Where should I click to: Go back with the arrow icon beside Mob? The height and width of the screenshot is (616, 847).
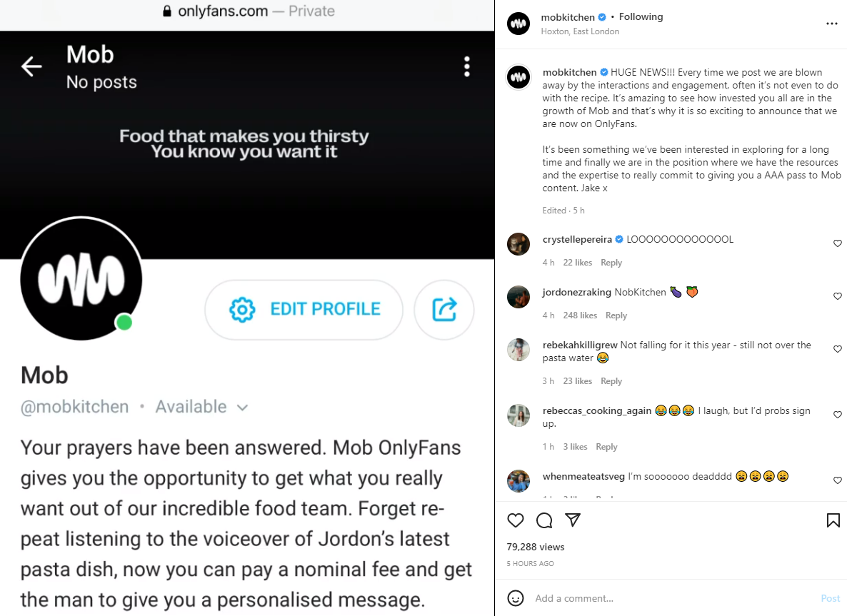click(31, 67)
